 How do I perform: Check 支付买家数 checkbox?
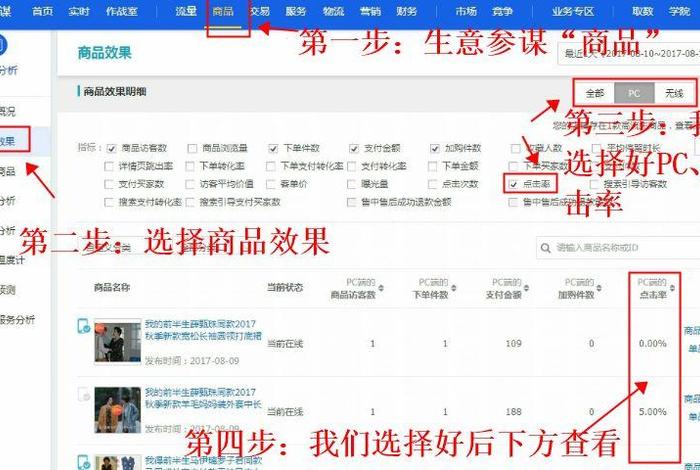[108, 184]
